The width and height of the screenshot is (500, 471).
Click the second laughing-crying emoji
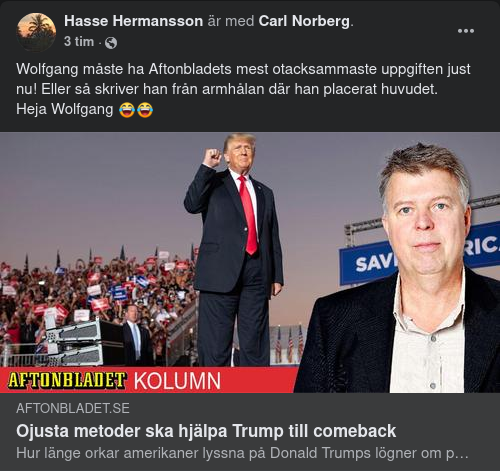(x=145, y=110)
